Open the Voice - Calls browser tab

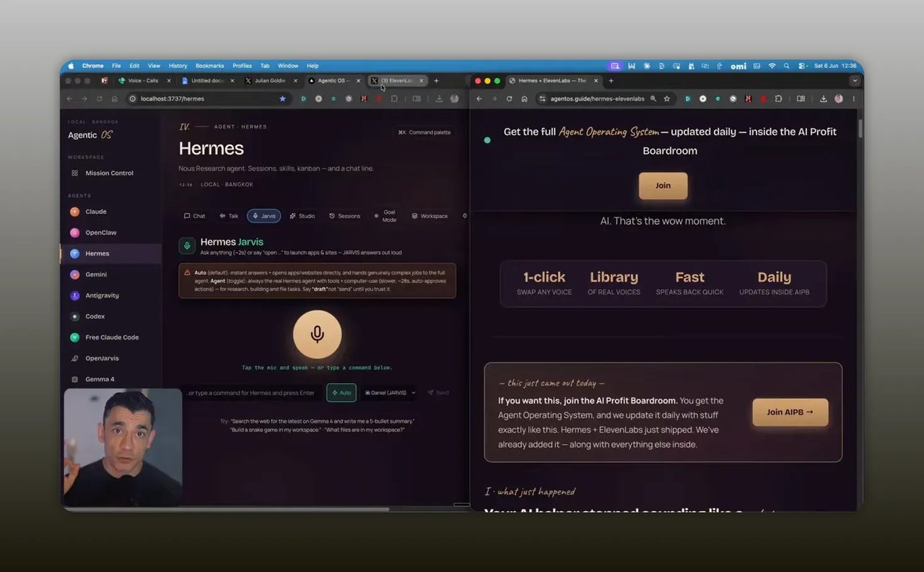144,80
